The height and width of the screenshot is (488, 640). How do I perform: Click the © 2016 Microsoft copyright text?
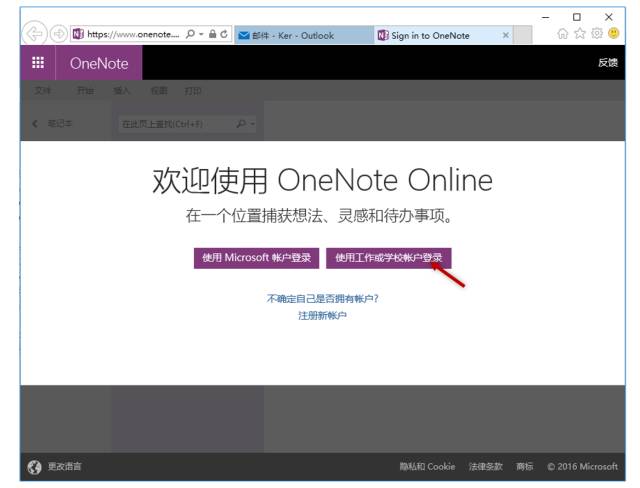(x=582, y=466)
